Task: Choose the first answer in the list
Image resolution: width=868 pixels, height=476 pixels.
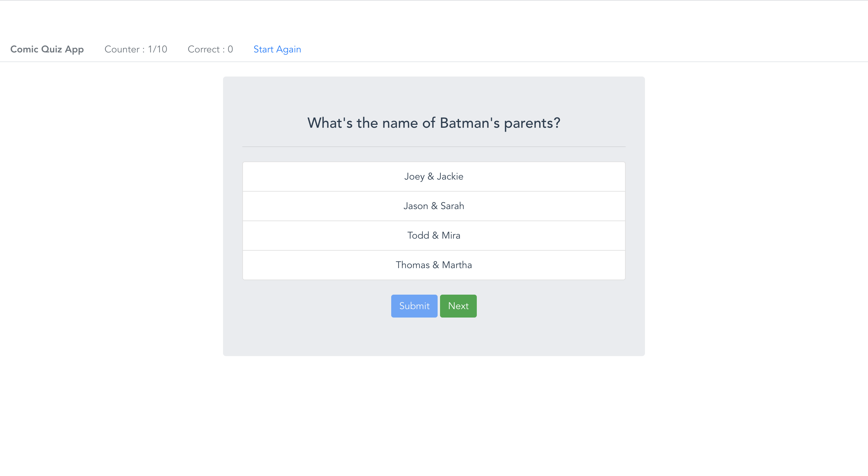Action: [434, 177]
